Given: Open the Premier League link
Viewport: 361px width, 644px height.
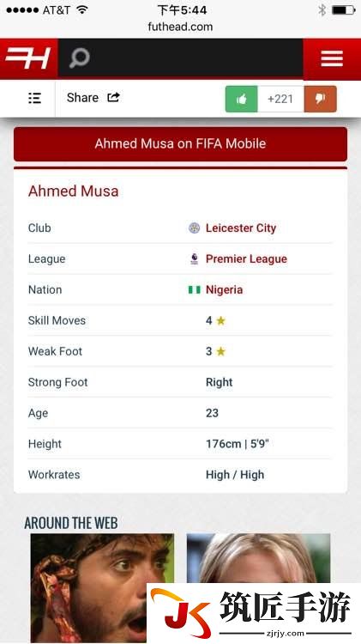Looking at the screenshot, I should coord(246,258).
